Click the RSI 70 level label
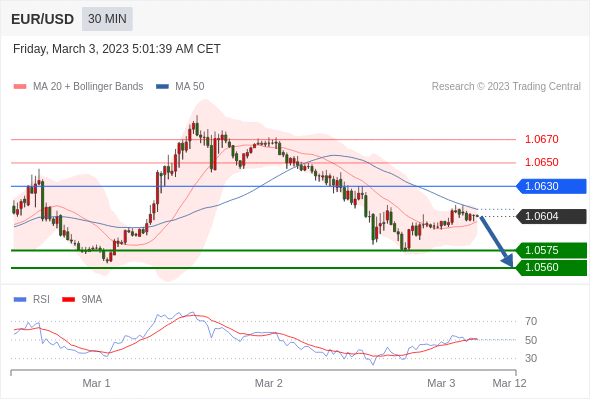The height and width of the screenshot is (400, 590). click(531, 321)
